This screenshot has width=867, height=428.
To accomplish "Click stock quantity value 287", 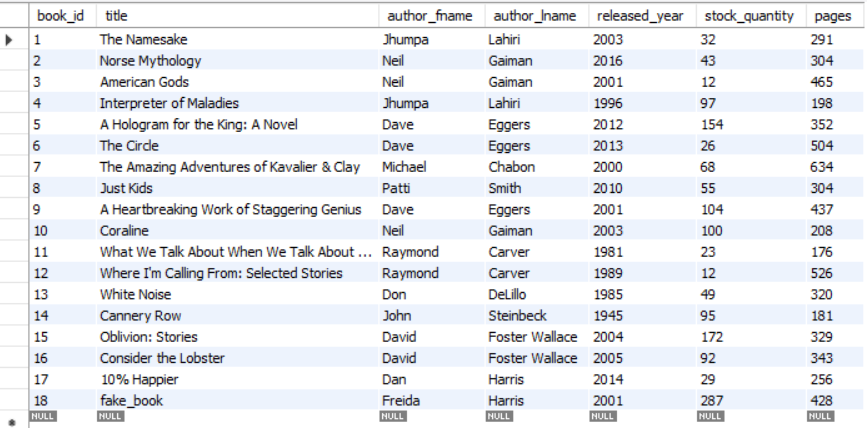I will (x=750, y=400).
